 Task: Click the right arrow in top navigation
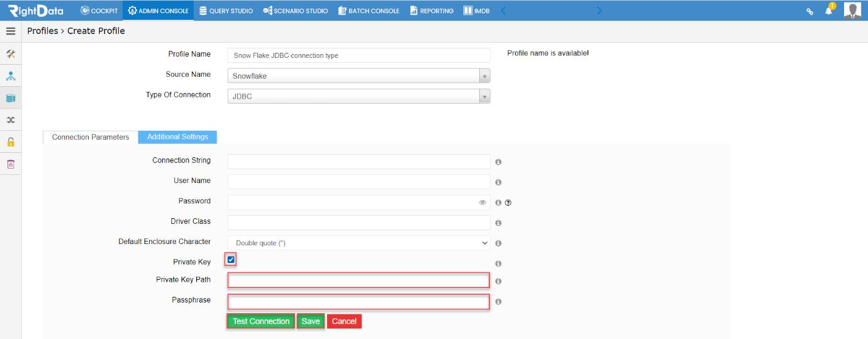(599, 11)
